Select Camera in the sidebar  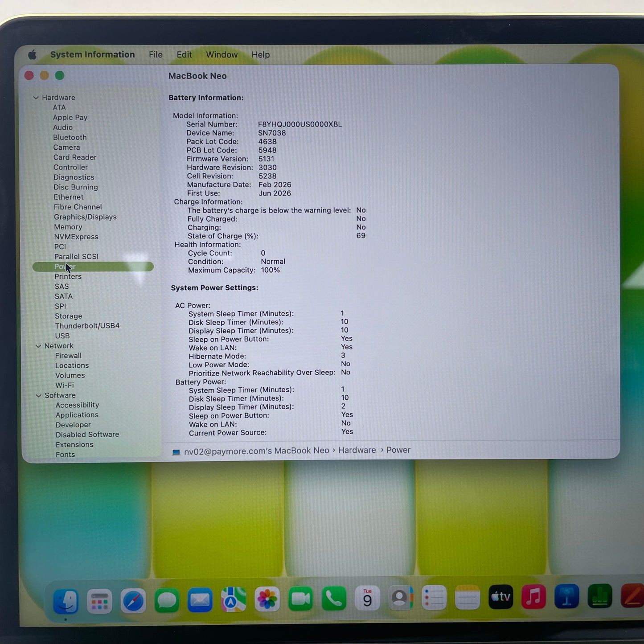(66, 148)
